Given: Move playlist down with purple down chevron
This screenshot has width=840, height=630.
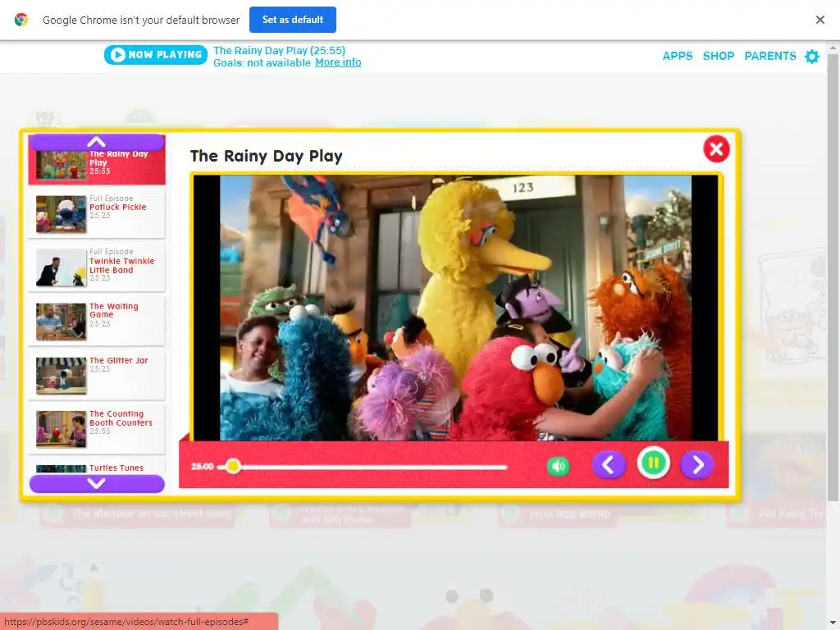Looking at the screenshot, I should (97, 484).
